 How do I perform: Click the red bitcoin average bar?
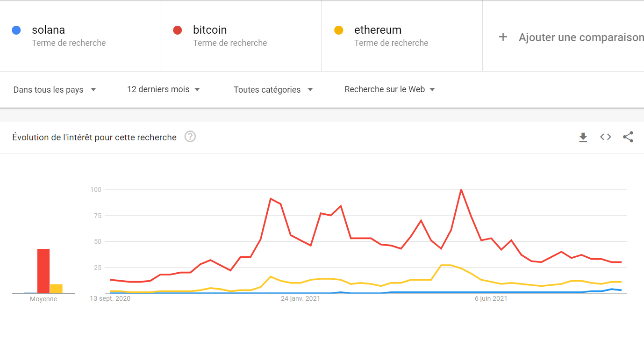(x=43, y=271)
